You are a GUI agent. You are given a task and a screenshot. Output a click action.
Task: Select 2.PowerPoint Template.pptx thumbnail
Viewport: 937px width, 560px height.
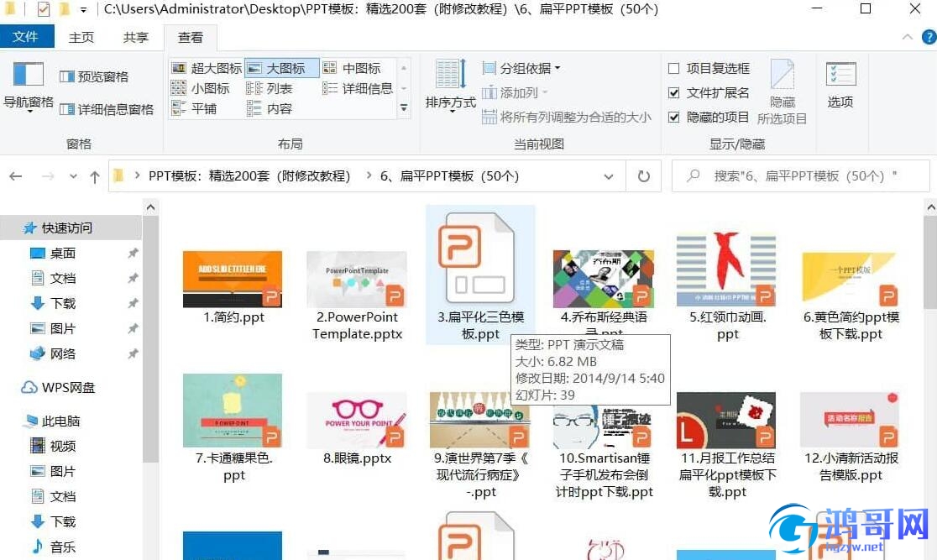click(357, 279)
